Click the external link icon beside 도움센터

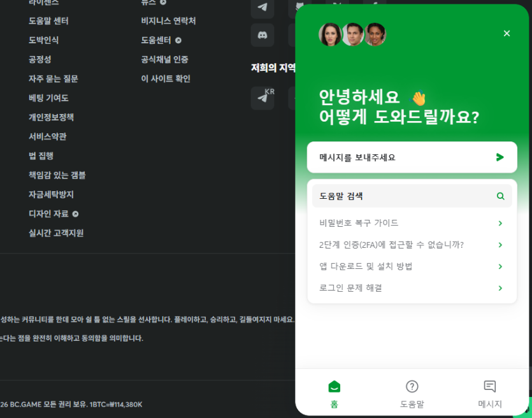click(x=178, y=40)
